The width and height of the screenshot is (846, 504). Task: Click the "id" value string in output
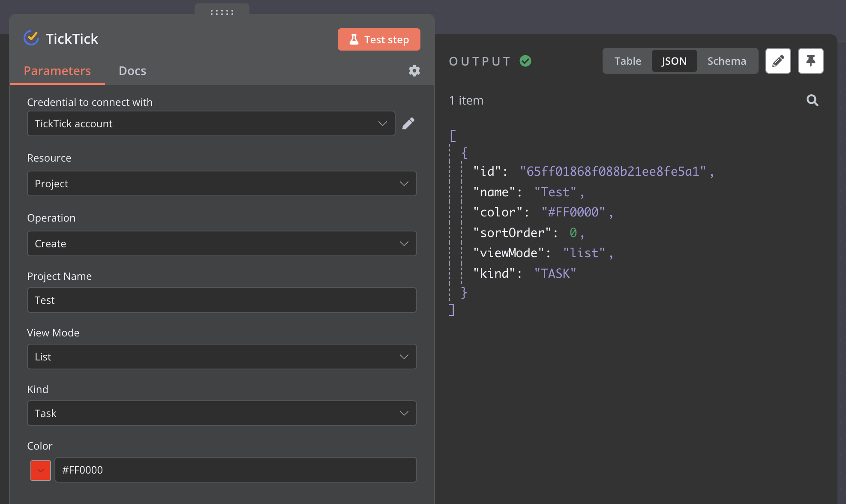coord(613,171)
